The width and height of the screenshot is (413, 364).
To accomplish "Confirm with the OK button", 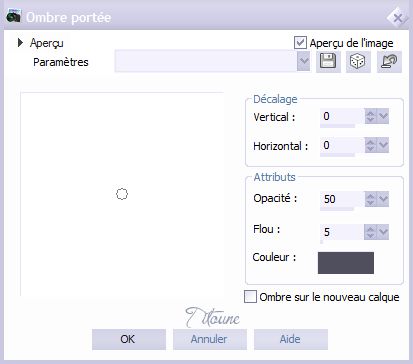I will click(x=129, y=339).
